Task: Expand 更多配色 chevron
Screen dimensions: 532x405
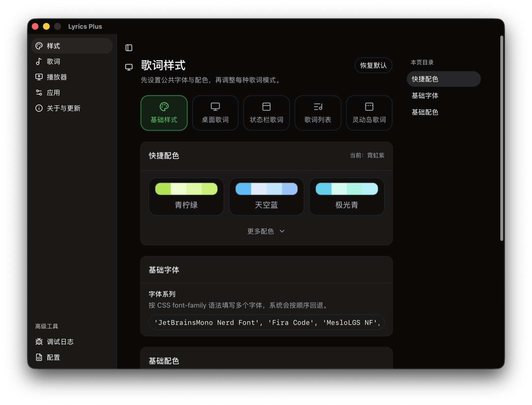Action: 282,231
